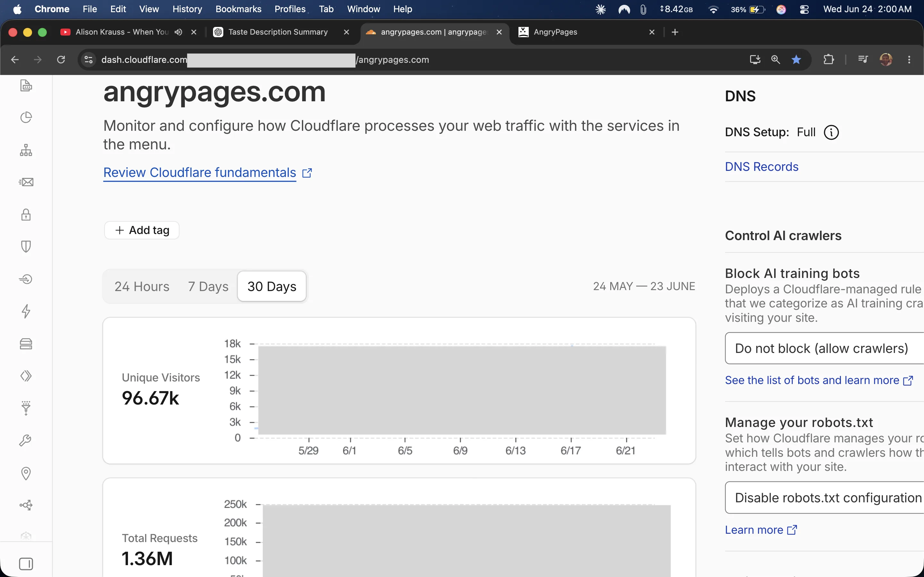Open the Security shield sidebar icon
The height and width of the screenshot is (577, 924).
tap(26, 247)
